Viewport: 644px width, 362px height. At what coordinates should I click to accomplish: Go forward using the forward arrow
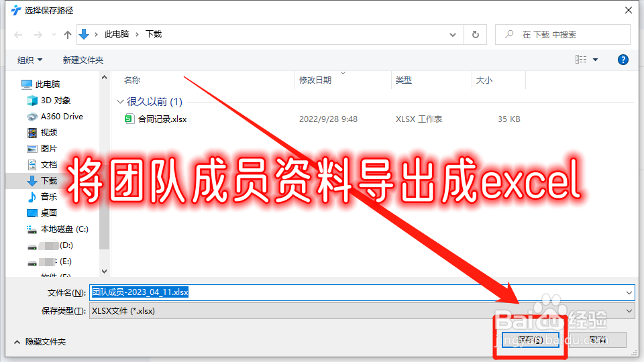[38, 35]
